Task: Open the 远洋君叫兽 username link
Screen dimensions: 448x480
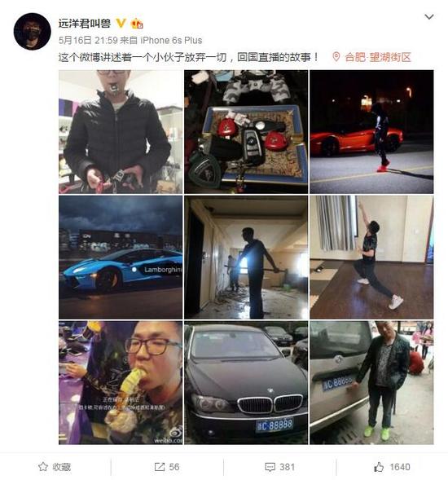Action: [84, 24]
